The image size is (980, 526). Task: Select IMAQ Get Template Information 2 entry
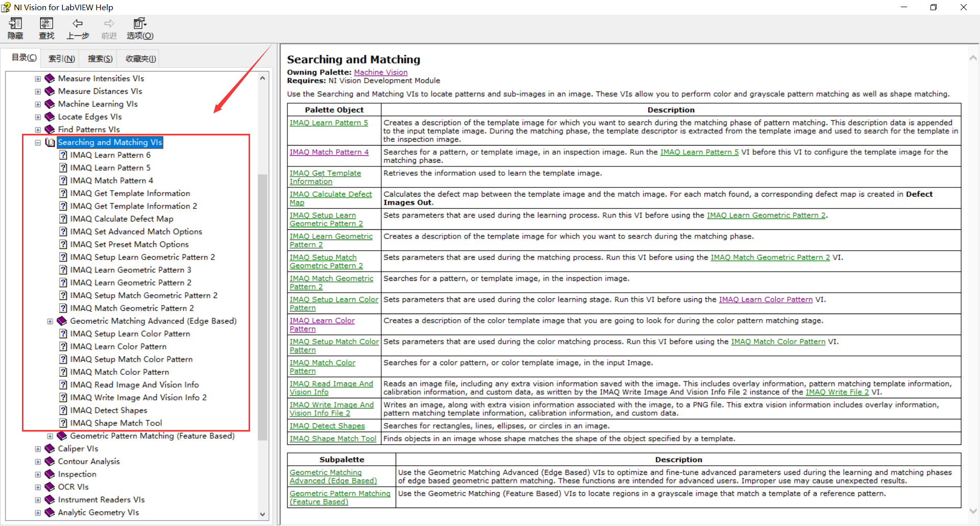(x=133, y=206)
